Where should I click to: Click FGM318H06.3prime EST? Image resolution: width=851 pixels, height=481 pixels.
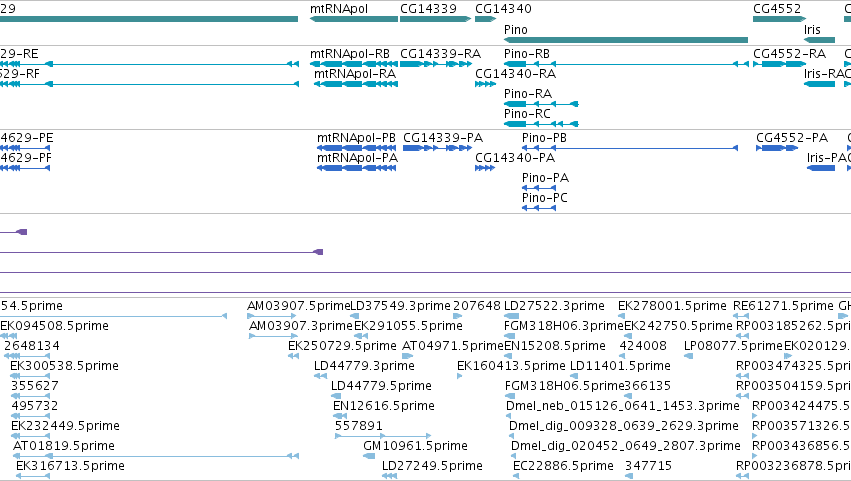pyautogui.click(x=510, y=336)
